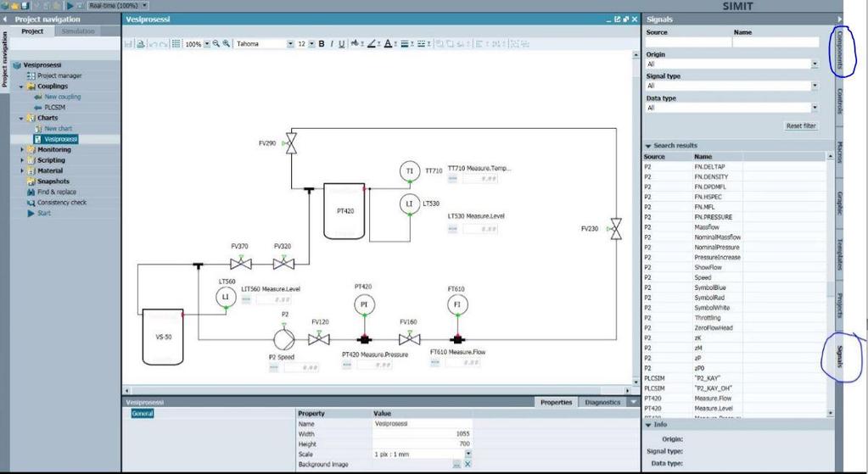Open the Real-time (100%) speed dropdown
868x474 pixels.
click(145, 6)
